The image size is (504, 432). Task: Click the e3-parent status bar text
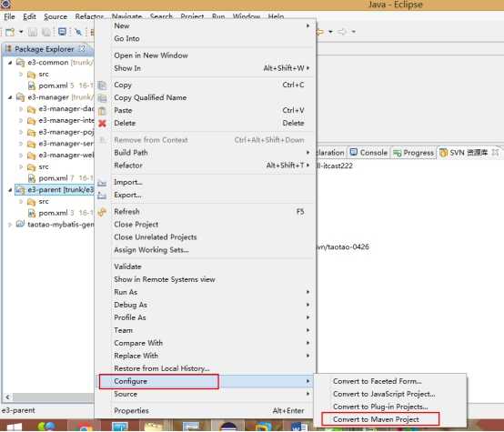[18, 411]
